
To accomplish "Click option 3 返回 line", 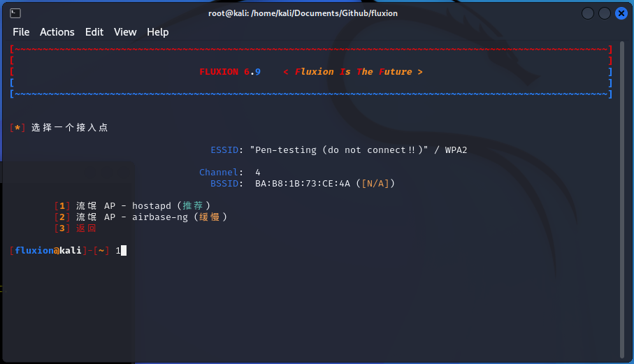I will pyautogui.click(x=75, y=228).
